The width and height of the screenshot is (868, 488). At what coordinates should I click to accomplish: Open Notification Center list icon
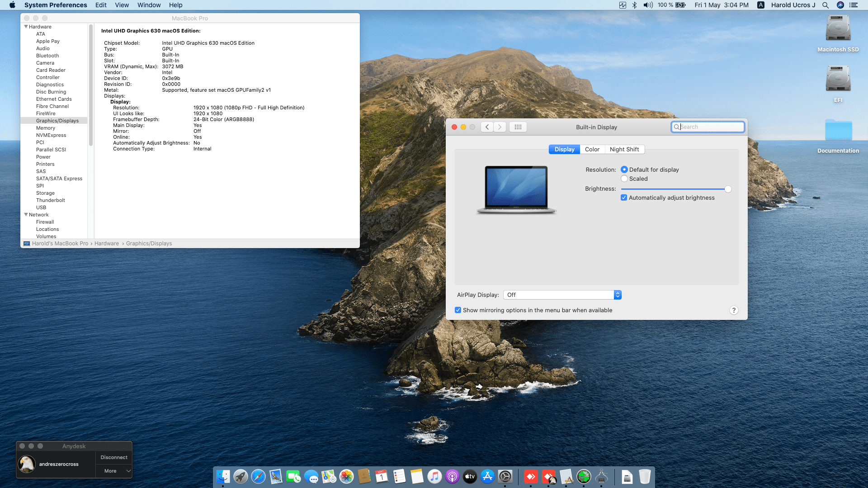(x=854, y=5)
